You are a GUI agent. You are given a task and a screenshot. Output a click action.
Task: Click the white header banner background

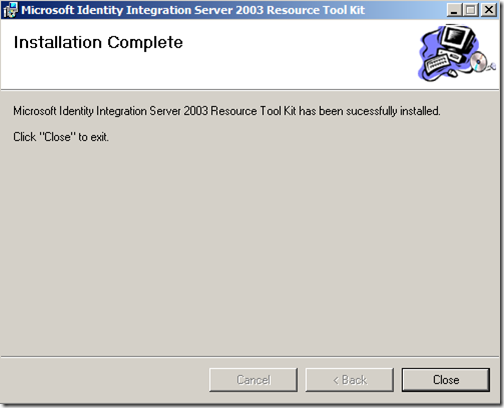(267, 67)
